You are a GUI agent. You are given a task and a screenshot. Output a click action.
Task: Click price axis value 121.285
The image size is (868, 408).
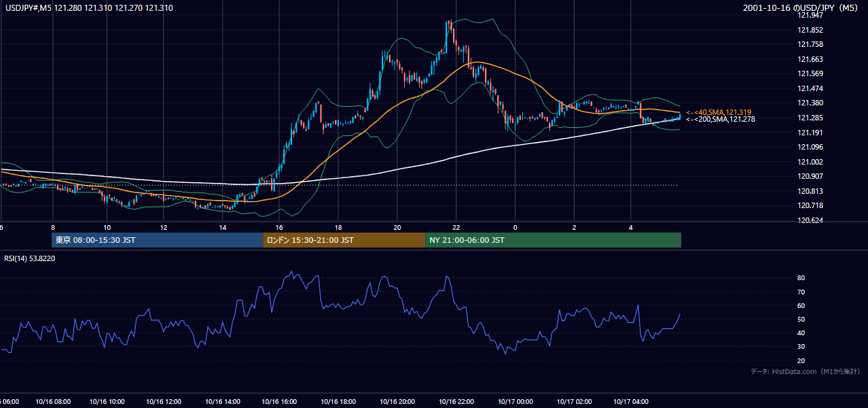click(x=810, y=118)
